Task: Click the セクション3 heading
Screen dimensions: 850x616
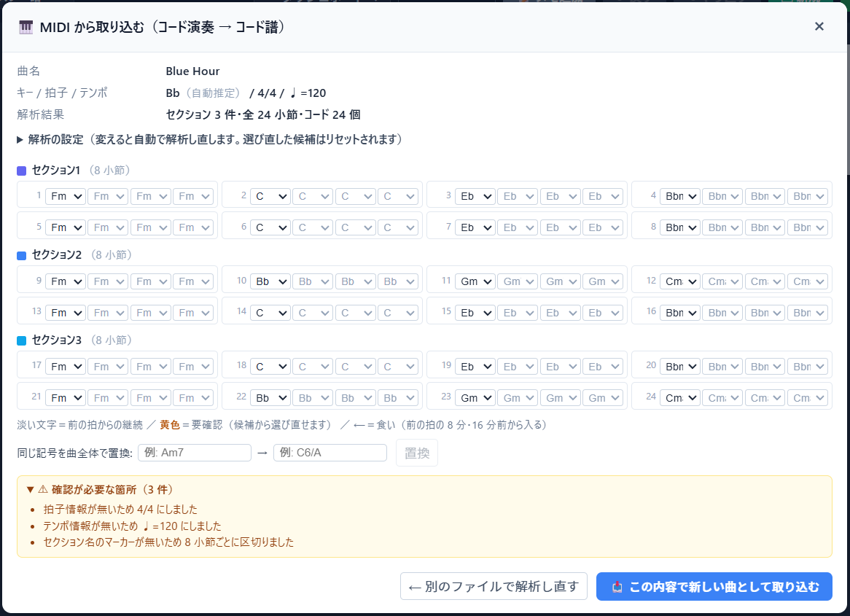Action: (56, 340)
